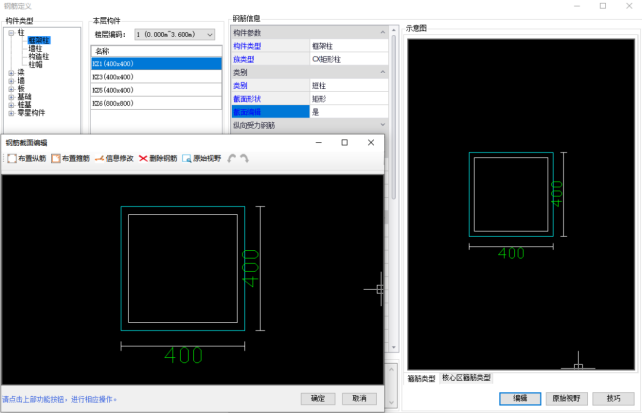Select the 布置纵筋 tool
Screen dimensions: 642x413
pyautogui.click(x=26, y=158)
